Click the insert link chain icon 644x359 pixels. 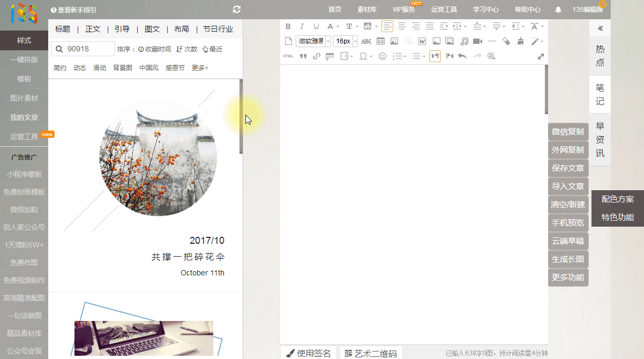pyautogui.click(x=316, y=56)
